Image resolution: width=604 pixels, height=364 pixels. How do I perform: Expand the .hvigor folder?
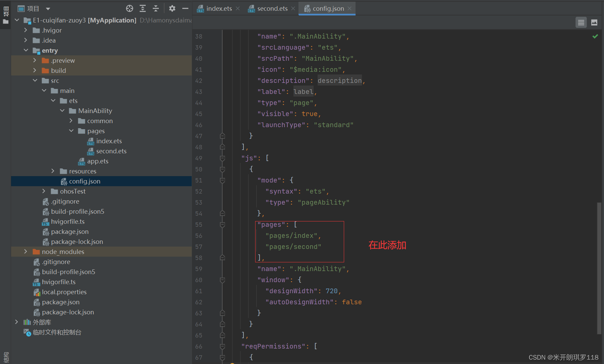pos(26,30)
